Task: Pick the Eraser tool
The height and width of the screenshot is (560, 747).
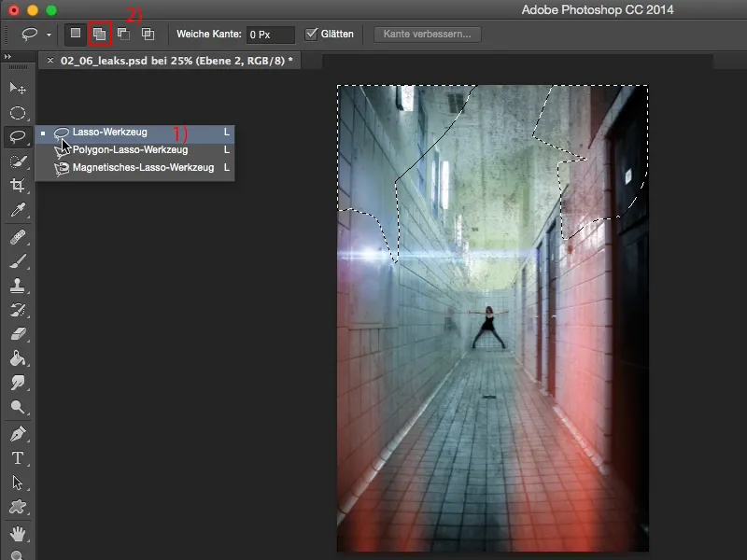Action: (17, 334)
